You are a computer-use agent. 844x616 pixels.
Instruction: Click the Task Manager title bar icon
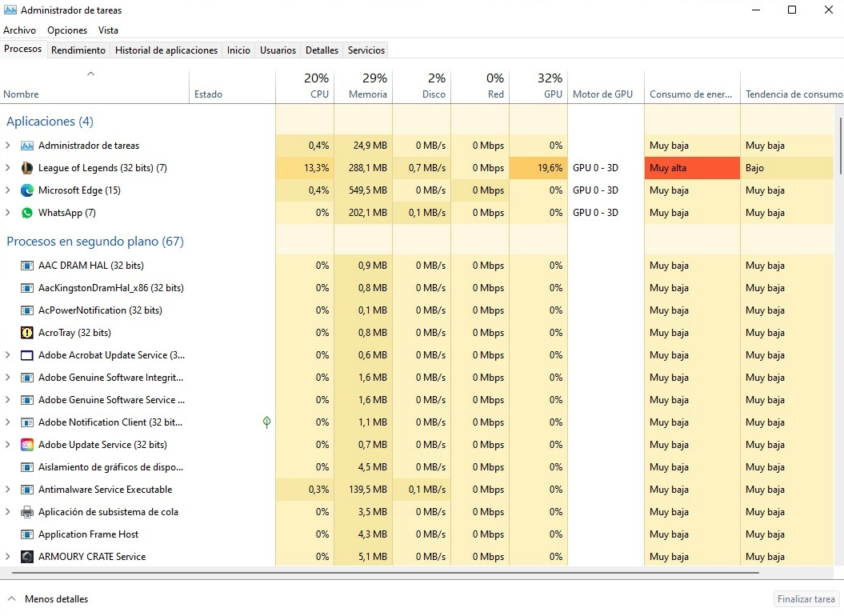(10, 10)
